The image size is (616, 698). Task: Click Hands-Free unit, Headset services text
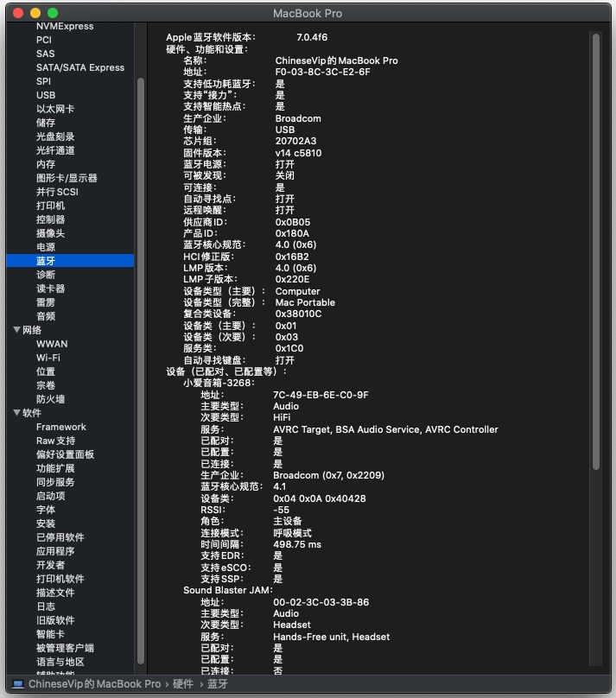pyautogui.click(x=331, y=637)
